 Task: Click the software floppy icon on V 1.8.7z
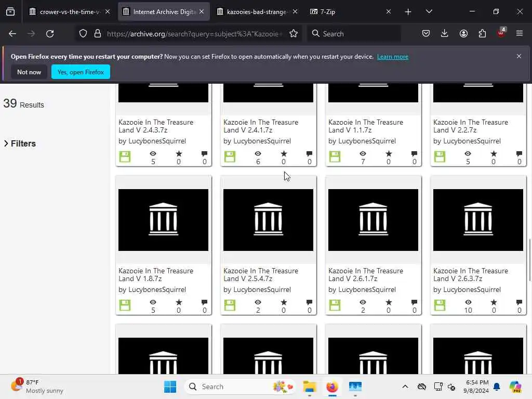pyautogui.click(x=125, y=305)
